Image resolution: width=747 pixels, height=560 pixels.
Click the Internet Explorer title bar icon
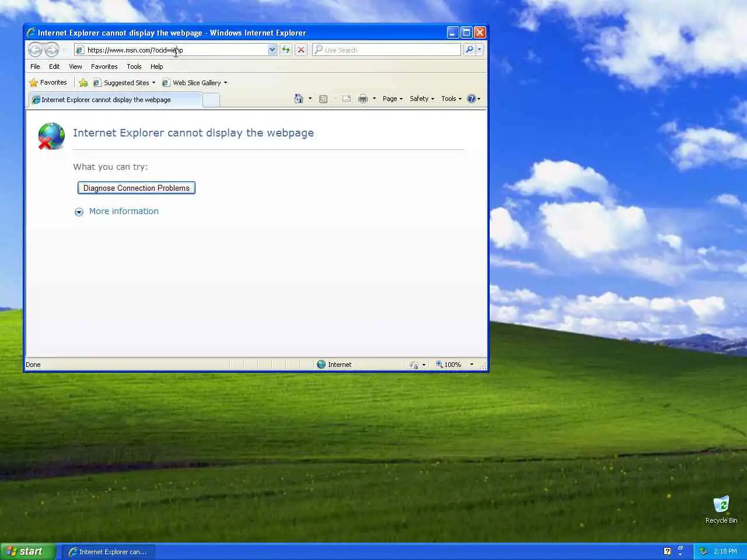coord(31,33)
